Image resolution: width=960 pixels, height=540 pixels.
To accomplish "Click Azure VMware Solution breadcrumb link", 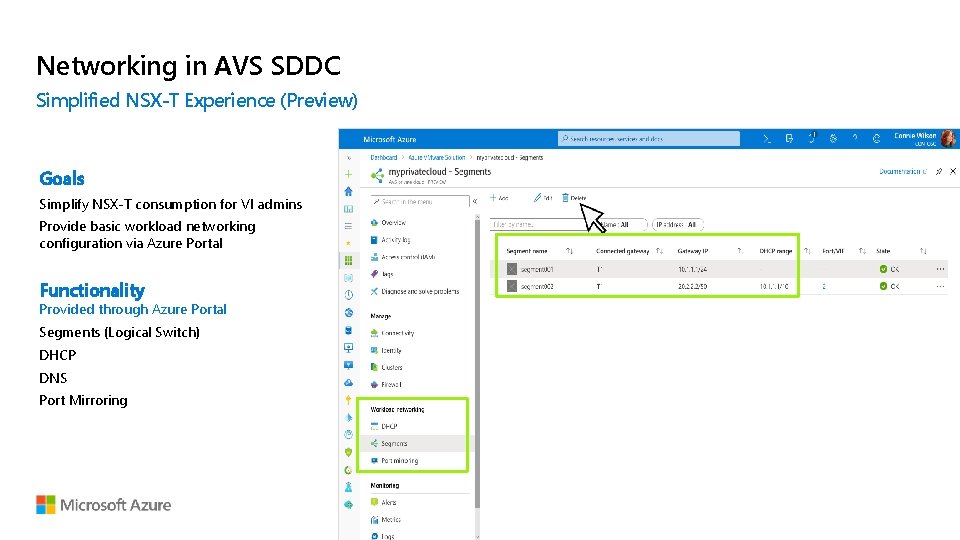I will pos(437,158).
